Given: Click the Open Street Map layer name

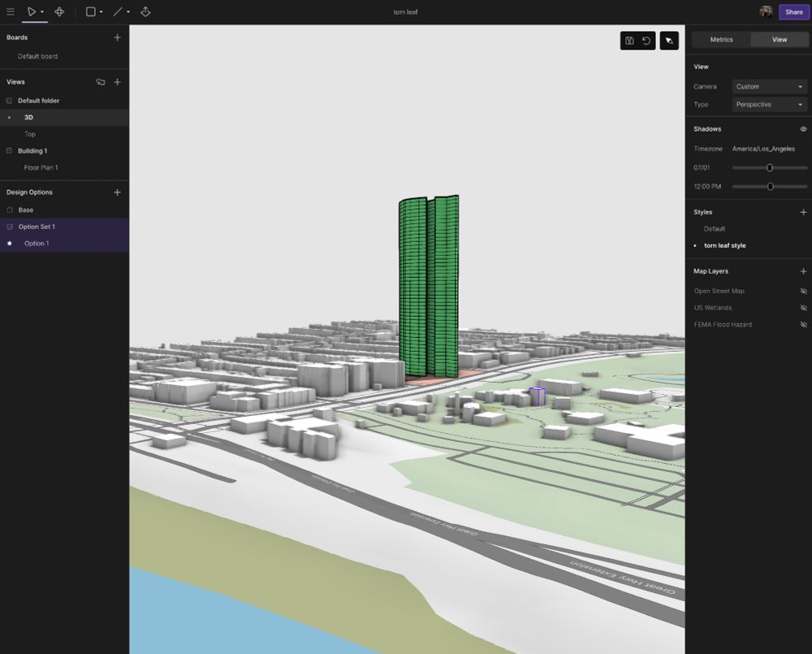Looking at the screenshot, I should (x=719, y=291).
